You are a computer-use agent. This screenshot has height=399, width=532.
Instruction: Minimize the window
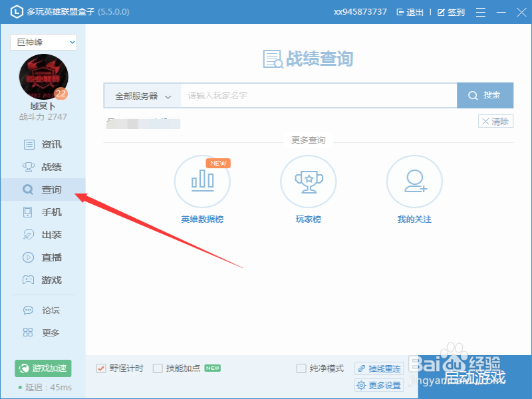click(501, 12)
